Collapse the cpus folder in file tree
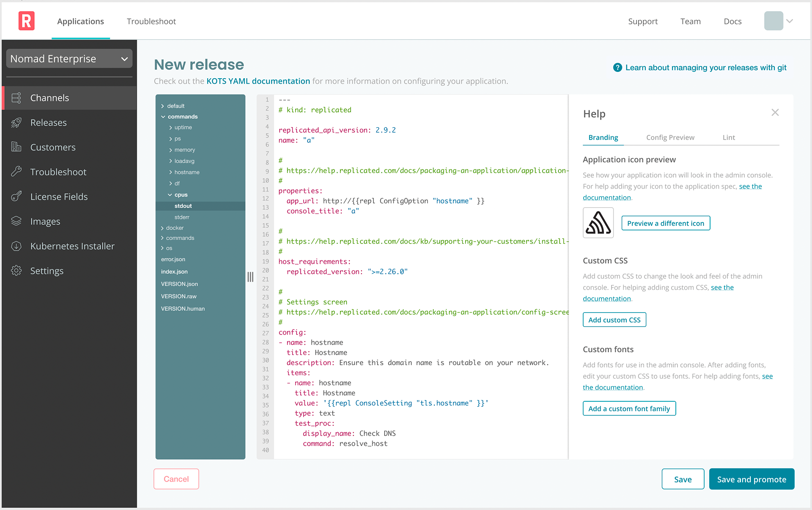Viewport: 812px width, 510px height. (170, 195)
